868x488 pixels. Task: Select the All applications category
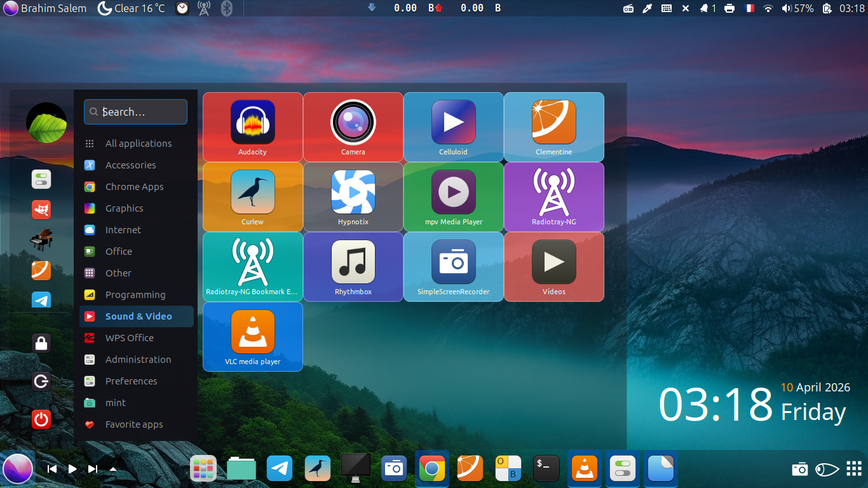(x=137, y=144)
